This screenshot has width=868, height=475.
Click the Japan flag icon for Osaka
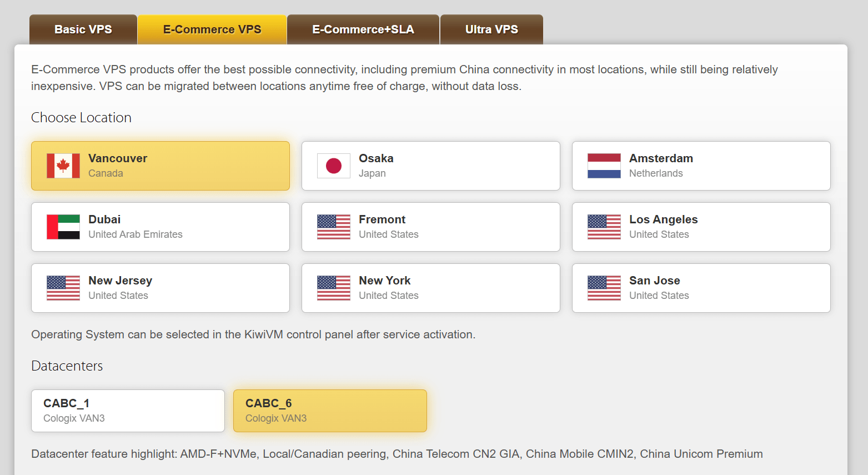point(334,166)
